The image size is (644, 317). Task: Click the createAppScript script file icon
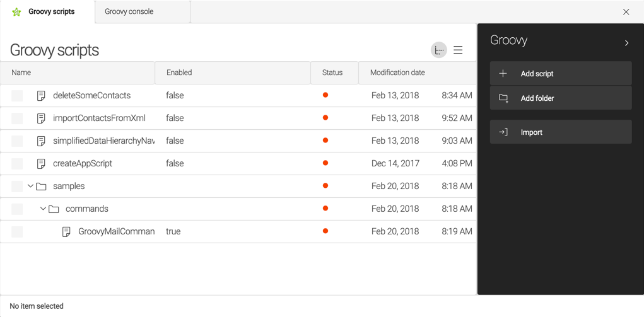[x=41, y=163]
